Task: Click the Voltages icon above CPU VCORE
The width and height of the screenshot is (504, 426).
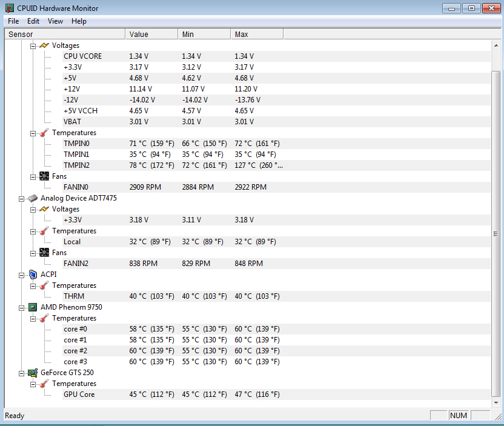Action: point(44,45)
